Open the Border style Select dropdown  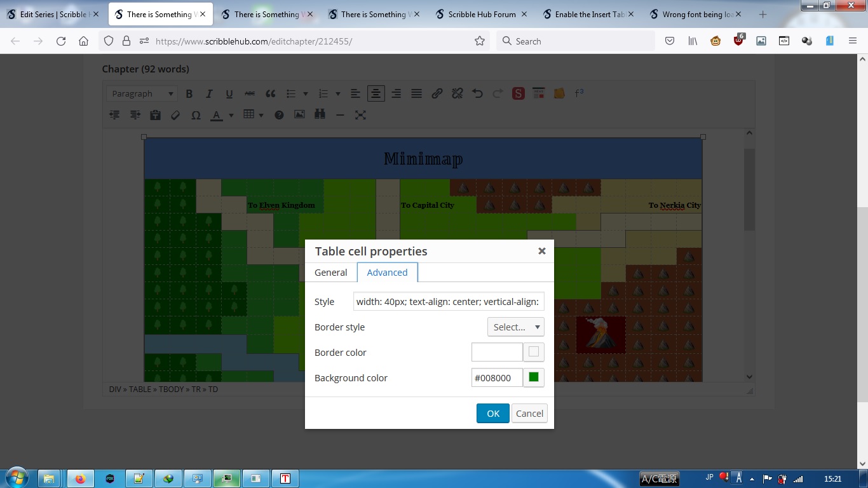click(x=515, y=327)
